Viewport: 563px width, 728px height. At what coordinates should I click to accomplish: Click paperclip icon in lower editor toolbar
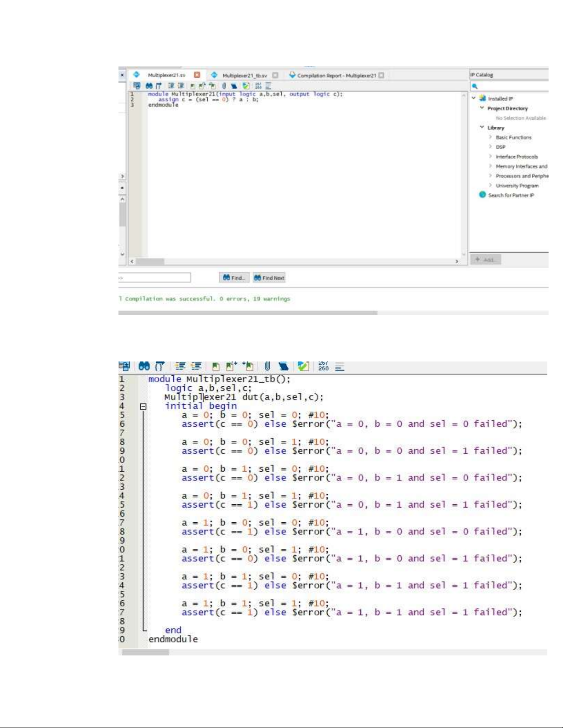pos(267,366)
